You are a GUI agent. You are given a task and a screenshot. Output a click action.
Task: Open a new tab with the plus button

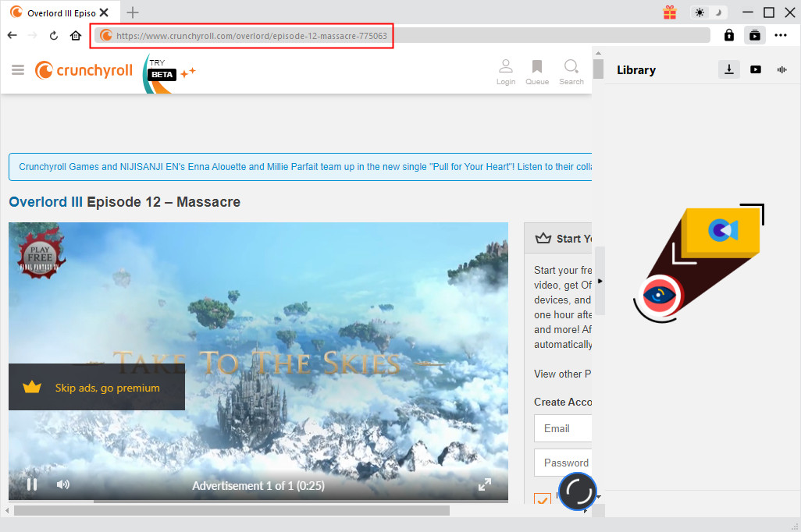click(133, 12)
